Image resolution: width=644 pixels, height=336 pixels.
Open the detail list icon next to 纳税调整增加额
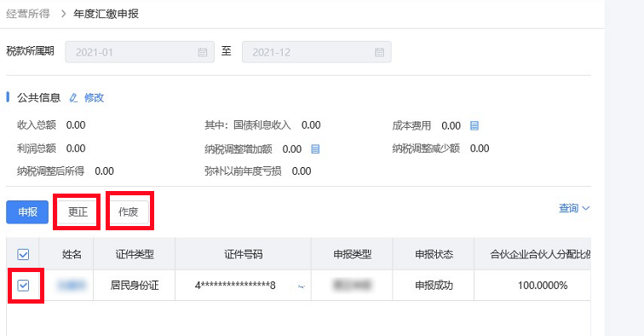315,149
